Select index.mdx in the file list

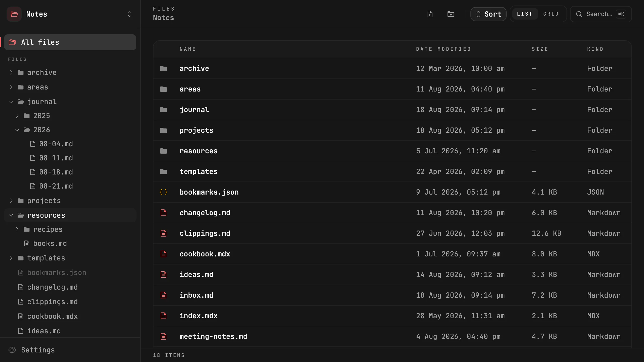pos(392,316)
